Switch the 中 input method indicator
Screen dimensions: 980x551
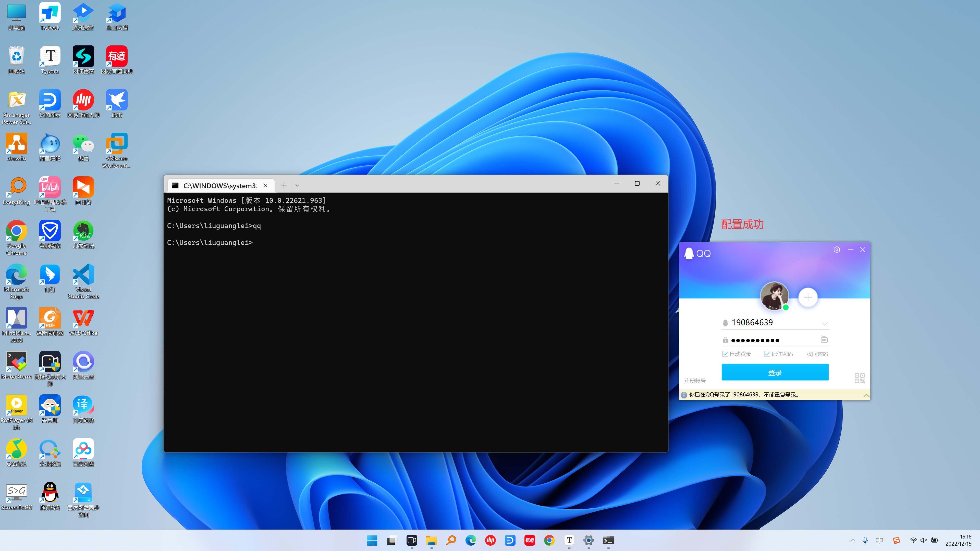coord(879,540)
